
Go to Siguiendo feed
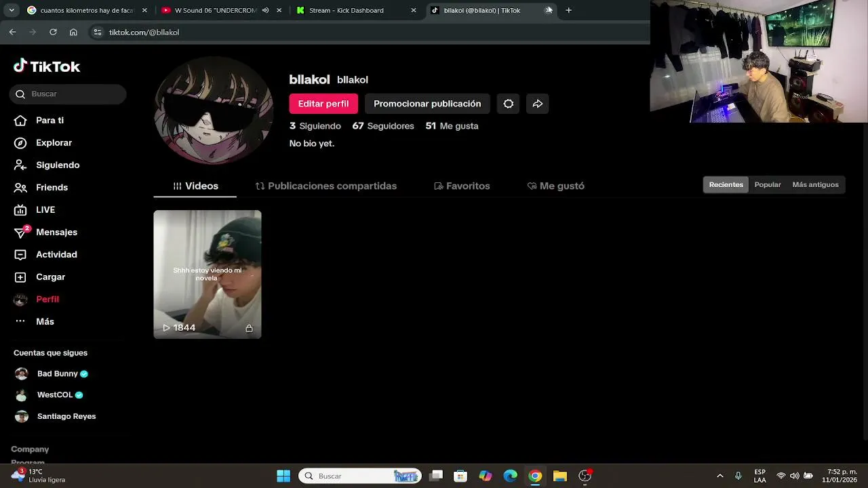click(x=47, y=165)
